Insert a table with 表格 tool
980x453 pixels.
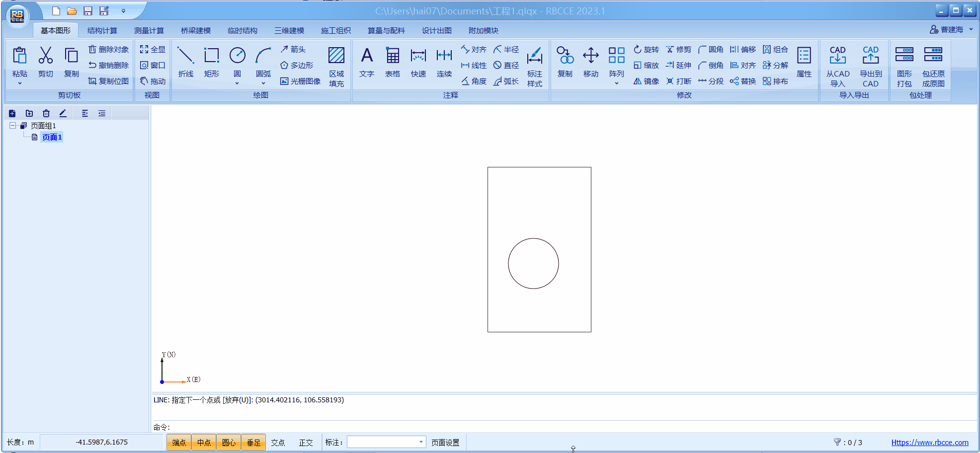[392, 62]
